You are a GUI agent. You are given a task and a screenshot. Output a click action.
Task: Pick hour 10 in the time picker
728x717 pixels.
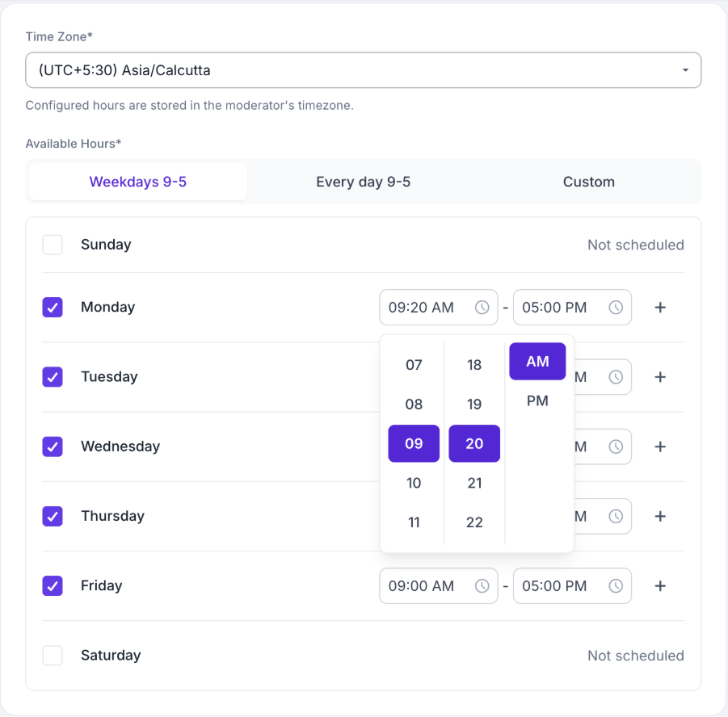(414, 483)
